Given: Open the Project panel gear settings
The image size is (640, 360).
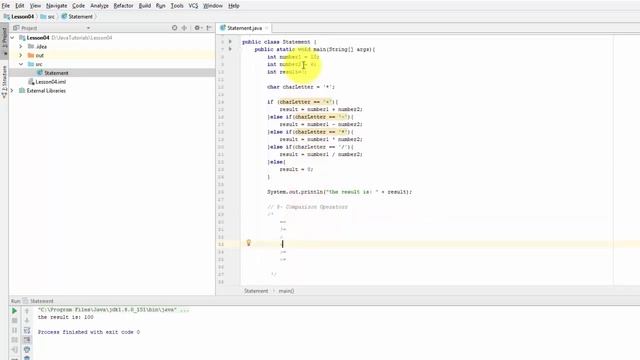Looking at the screenshot, I should [x=198, y=28].
